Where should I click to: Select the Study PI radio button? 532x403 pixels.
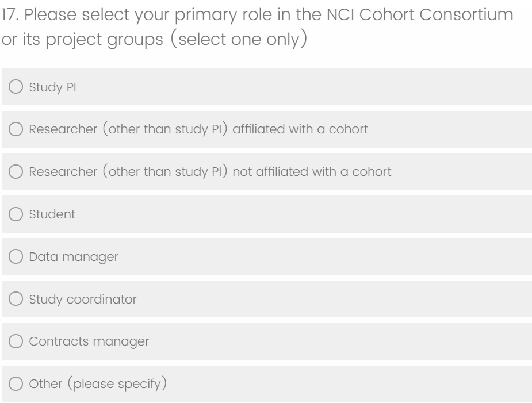17,87
